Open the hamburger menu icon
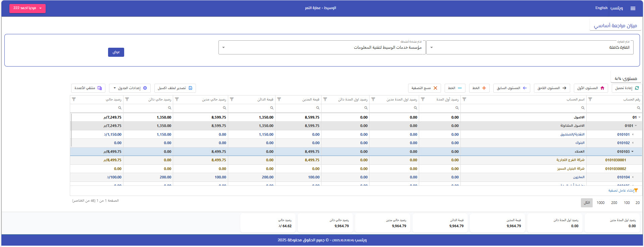Viewport: 644px width, 247px height. coord(633,8)
